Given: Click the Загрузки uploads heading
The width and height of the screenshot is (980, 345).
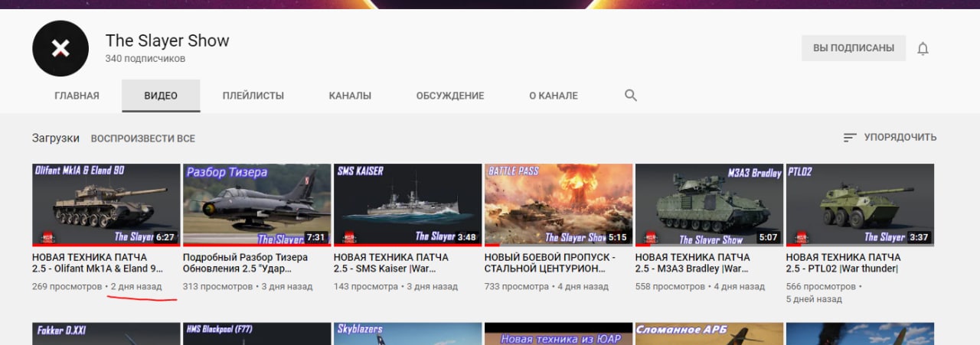Looking at the screenshot, I should [x=56, y=138].
